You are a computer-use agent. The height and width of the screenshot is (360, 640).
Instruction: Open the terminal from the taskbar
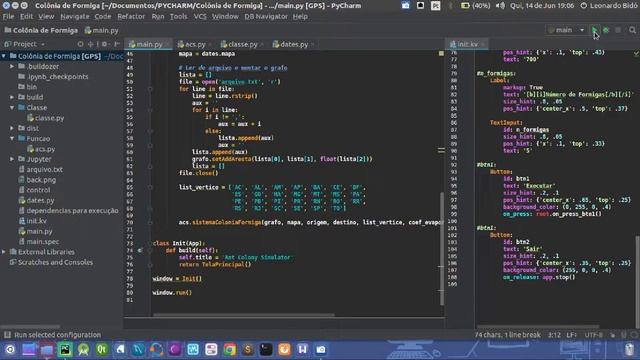[x=266, y=349]
